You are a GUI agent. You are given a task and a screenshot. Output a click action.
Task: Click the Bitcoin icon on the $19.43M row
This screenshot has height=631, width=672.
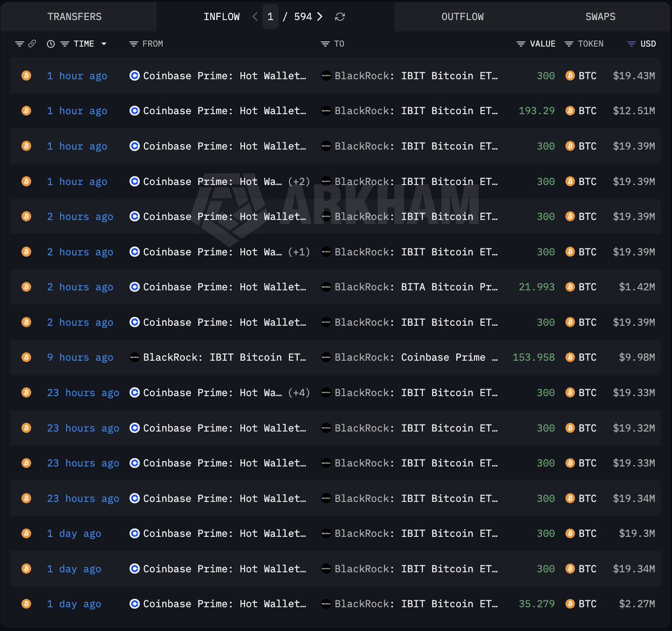pos(26,76)
